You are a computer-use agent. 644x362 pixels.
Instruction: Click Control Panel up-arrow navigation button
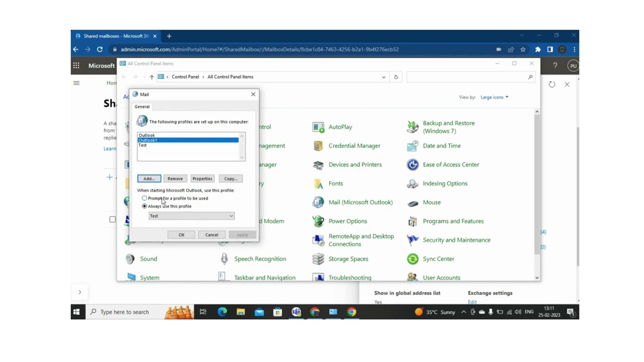[151, 77]
